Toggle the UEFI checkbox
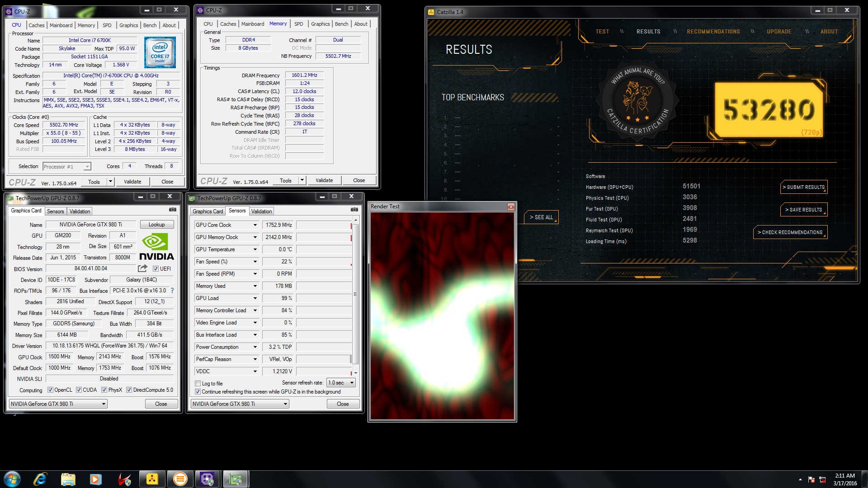 click(x=156, y=269)
